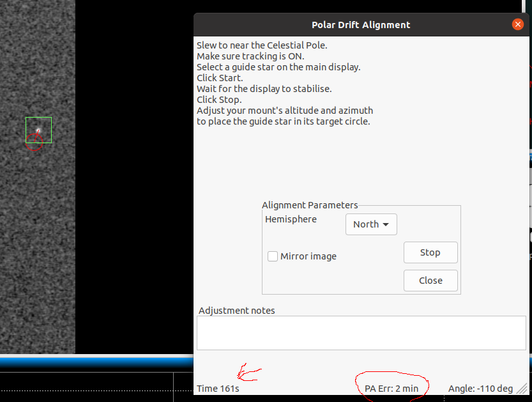The image size is (532, 402).
Task: Click the 'Select a guide star on the main display.' line
Action: click(x=278, y=67)
